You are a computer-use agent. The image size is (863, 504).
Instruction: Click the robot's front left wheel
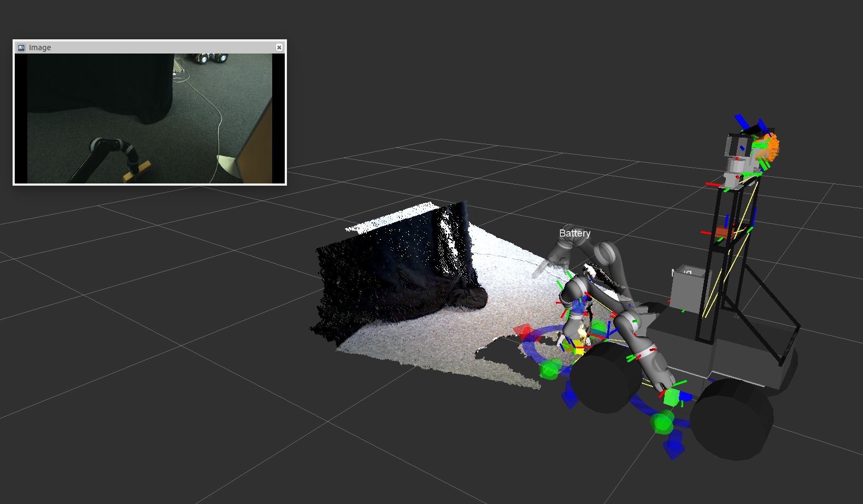tap(604, 377)
